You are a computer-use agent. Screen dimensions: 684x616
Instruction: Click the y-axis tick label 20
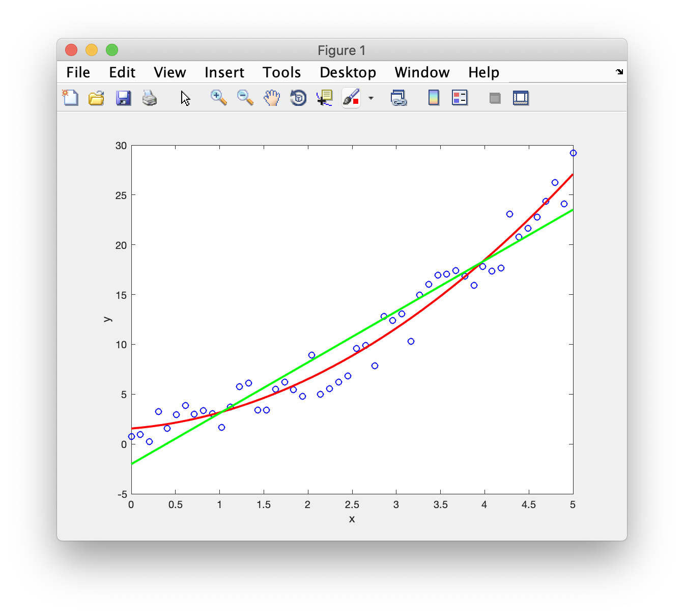121,245
